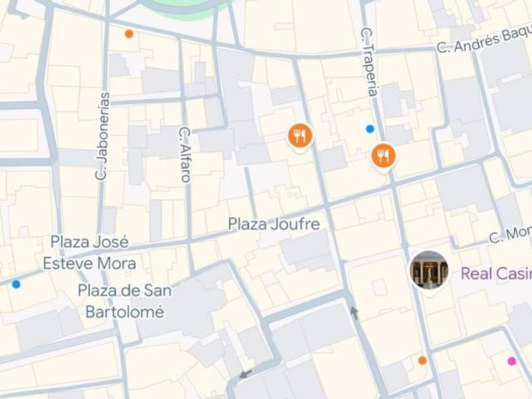532x399 pixels.
Task: Select the Plaza Joufre label
Action: pyautogui.click(x=274, y=224)
